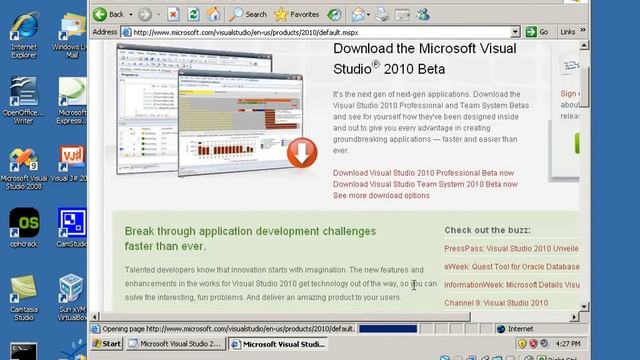Screen dimensions: 640x360
Task: Expand the Address bar dropdown arrow
Action: coord(515,32)
